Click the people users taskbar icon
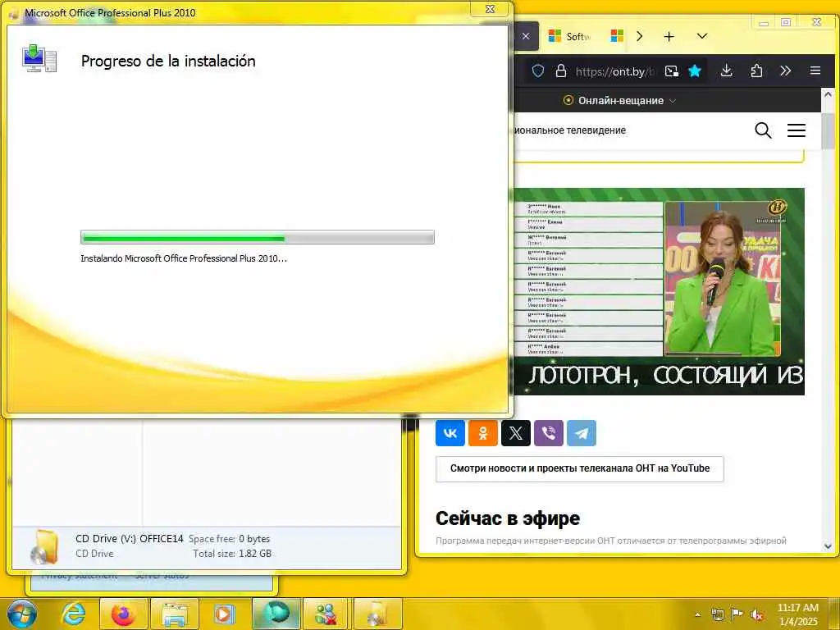The height and width of the screenshot is (630, 840). 326,614
